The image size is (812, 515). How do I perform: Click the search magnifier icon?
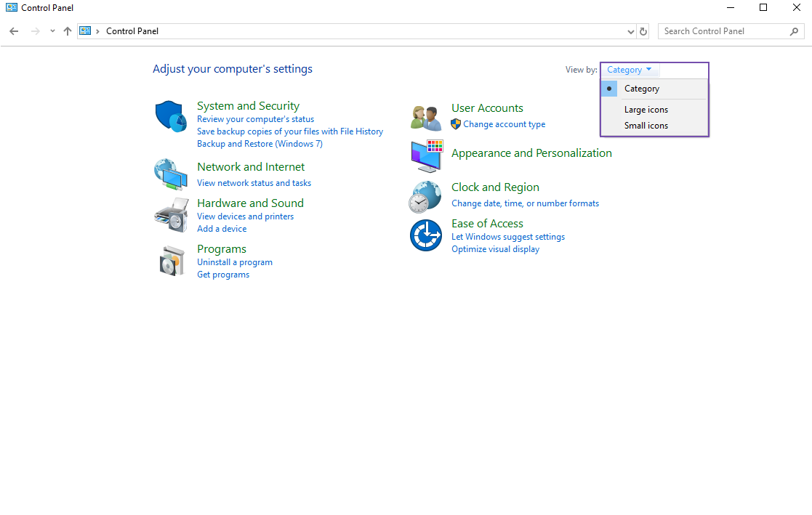[794, 31]
